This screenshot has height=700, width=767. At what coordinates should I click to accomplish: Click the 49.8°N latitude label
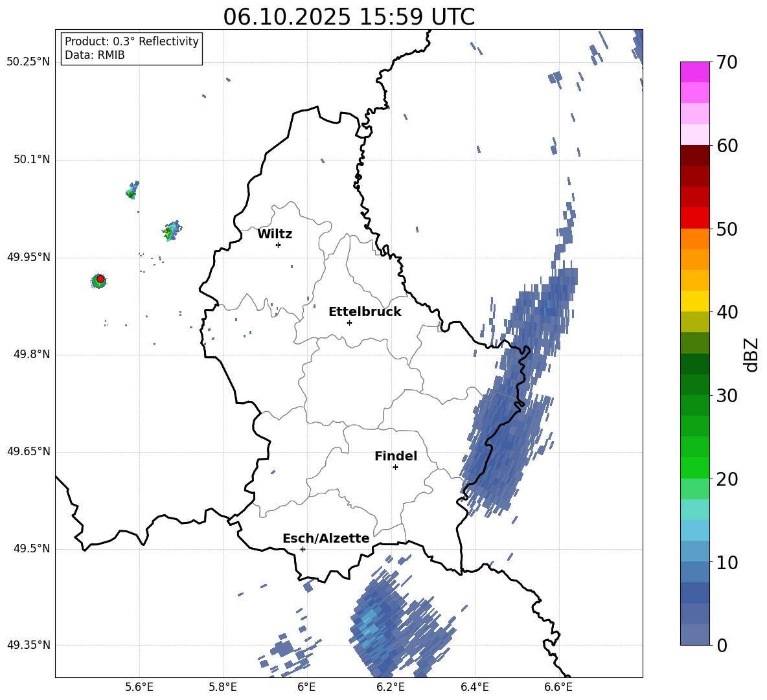click(x=32, y=354)
